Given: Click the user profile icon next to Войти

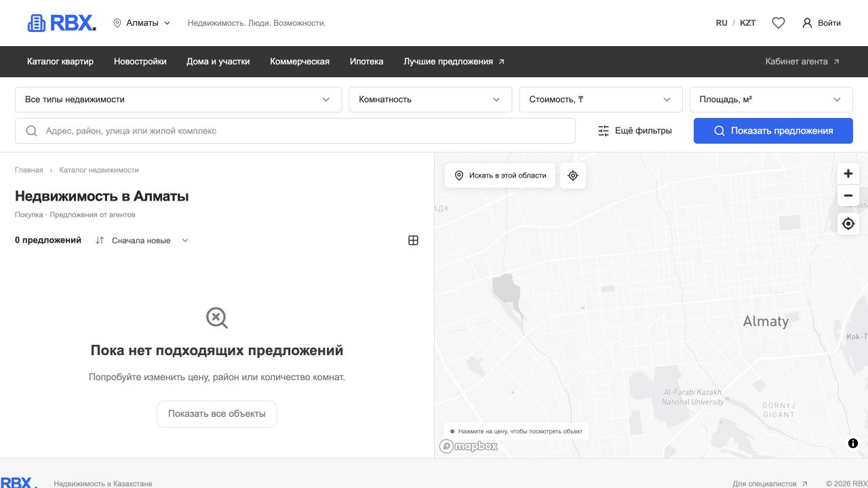Looking at the screenshot, I should tap(807, 23).
